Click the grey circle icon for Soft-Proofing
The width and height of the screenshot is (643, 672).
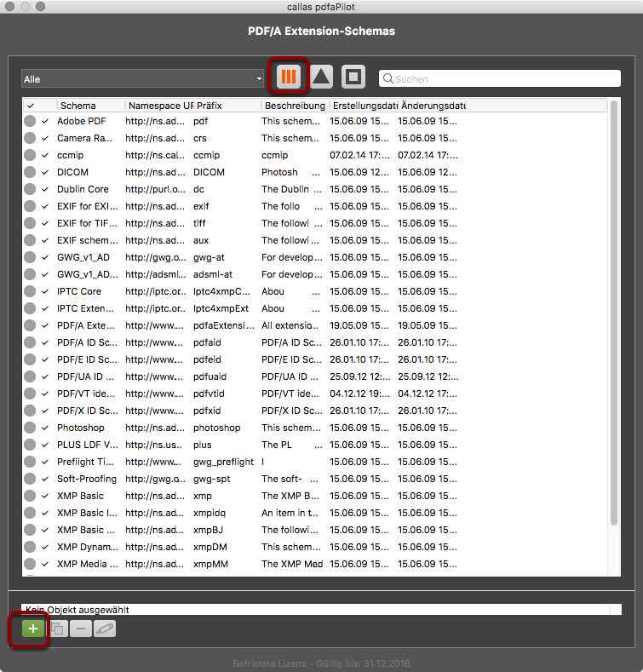[x=30, y=479]
